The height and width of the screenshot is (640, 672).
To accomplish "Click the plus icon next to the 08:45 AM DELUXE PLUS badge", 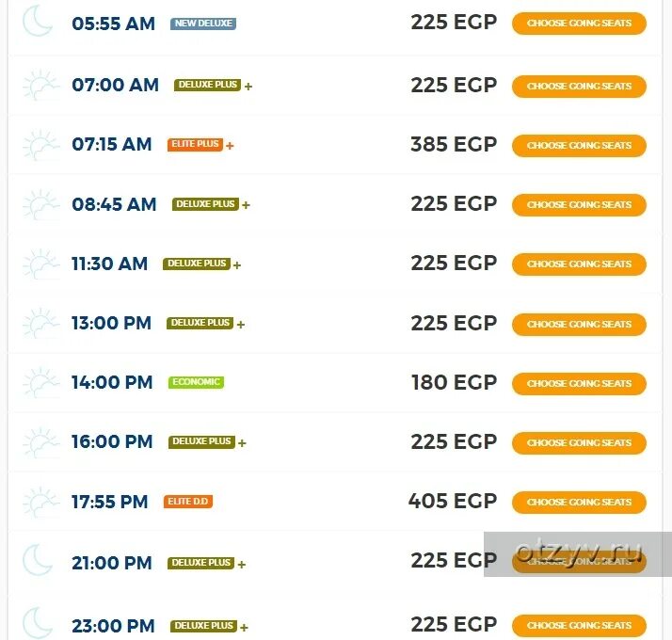I will tap(246, 205).
